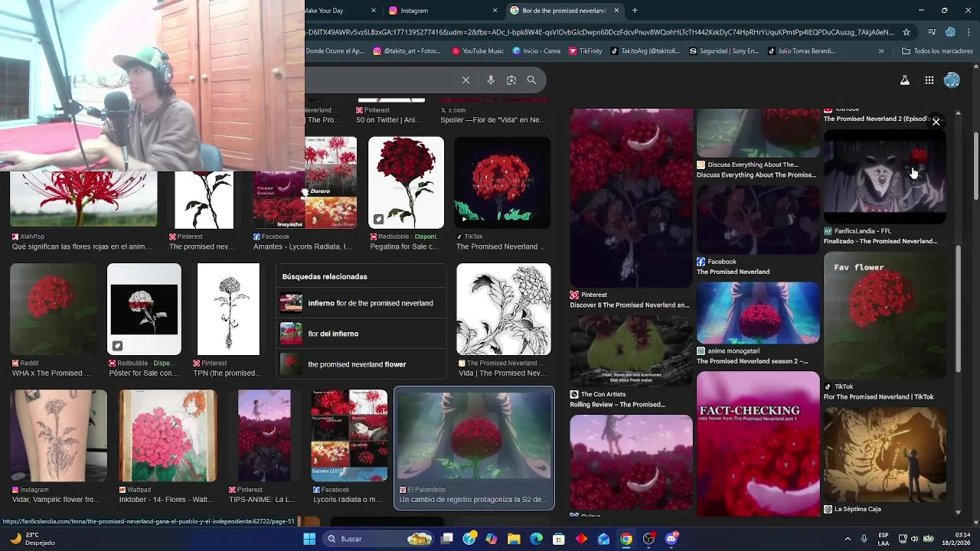This screenshot has width=980, height=551.
Task: Open the FanficsLandia demon image result
Action: pos(885,176)
